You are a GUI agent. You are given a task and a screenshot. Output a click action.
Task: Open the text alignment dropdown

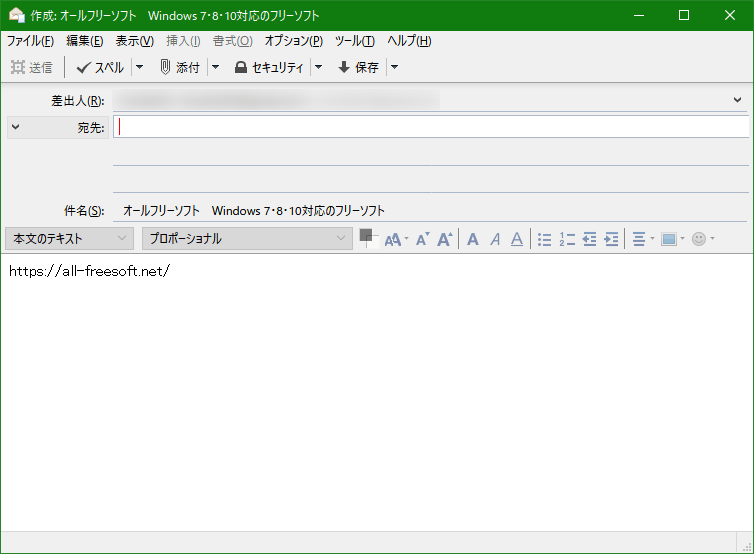(x=643, y=239)
